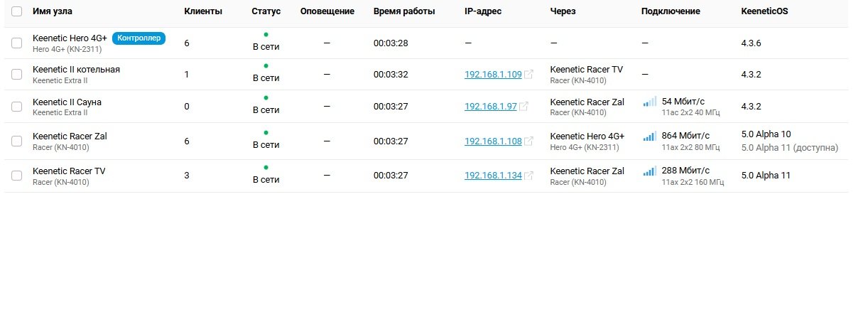
Task: Check the Keenetic Hero 4G+ row checkbox
Action: (x=17, y=43)
